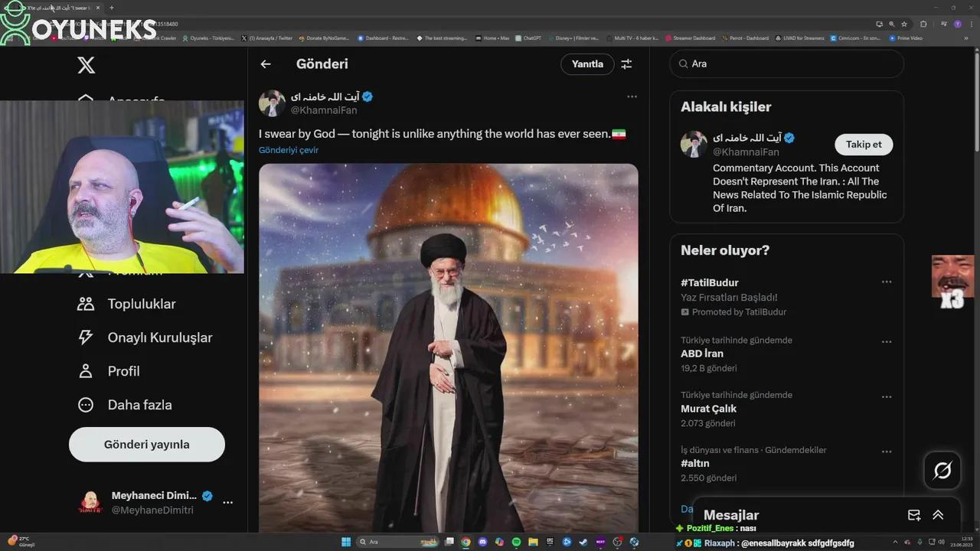
Task: Click the Alakalı kişiler avatar of @KhamnaiFan
Action: [x=694, y=145]
